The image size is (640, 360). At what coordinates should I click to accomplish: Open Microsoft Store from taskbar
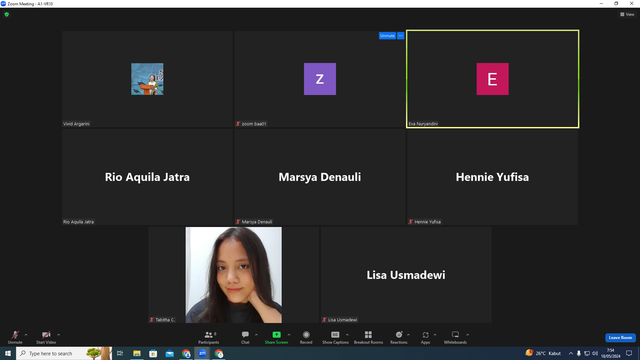pos(153,353)
